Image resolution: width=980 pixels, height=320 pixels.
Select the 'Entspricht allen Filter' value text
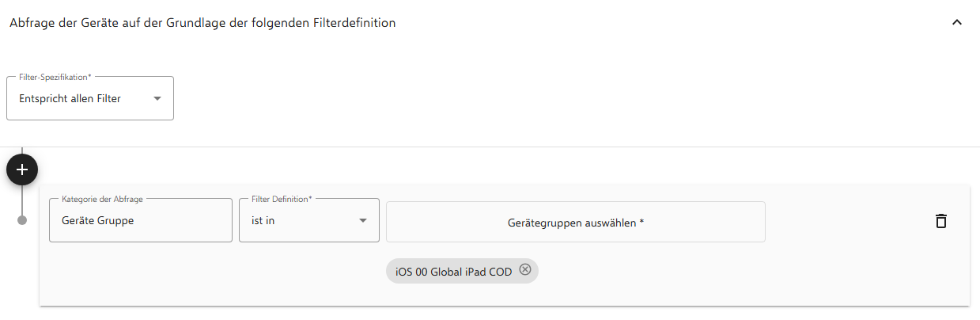click(70, 99)
